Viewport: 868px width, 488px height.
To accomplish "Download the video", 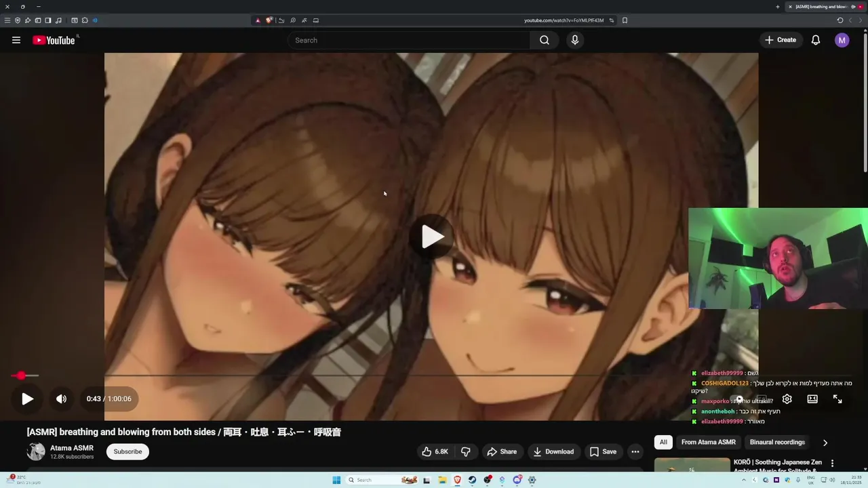I will coord(553,451).
